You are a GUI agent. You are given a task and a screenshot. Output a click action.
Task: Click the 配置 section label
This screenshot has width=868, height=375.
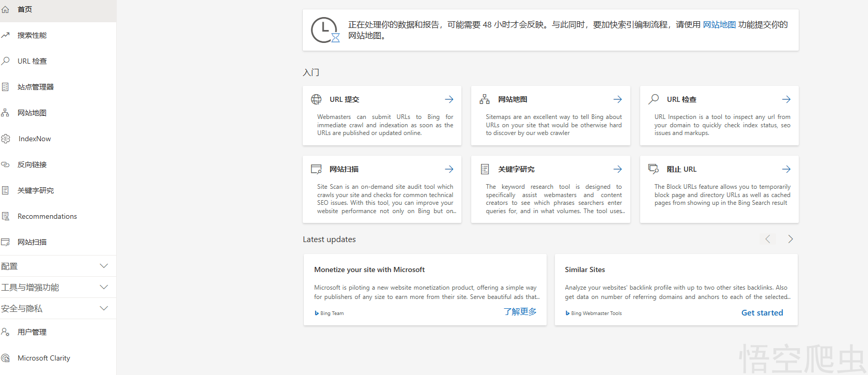pyautogui.click(x=9, y=266)
